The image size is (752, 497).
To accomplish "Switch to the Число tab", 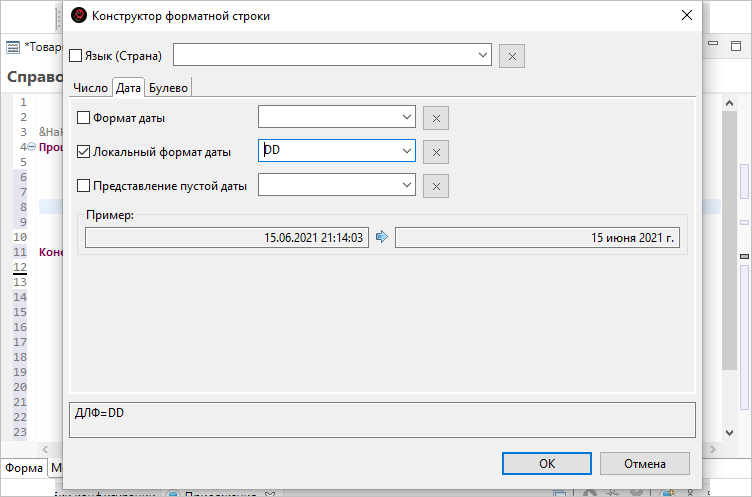I will (x=90, y=88).
